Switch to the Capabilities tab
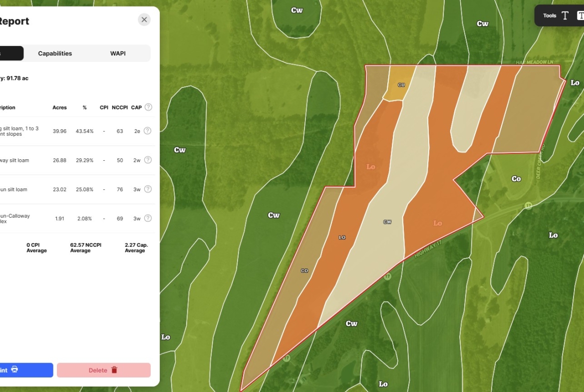The width and height of the screenshot is (584, 392). 55,53
